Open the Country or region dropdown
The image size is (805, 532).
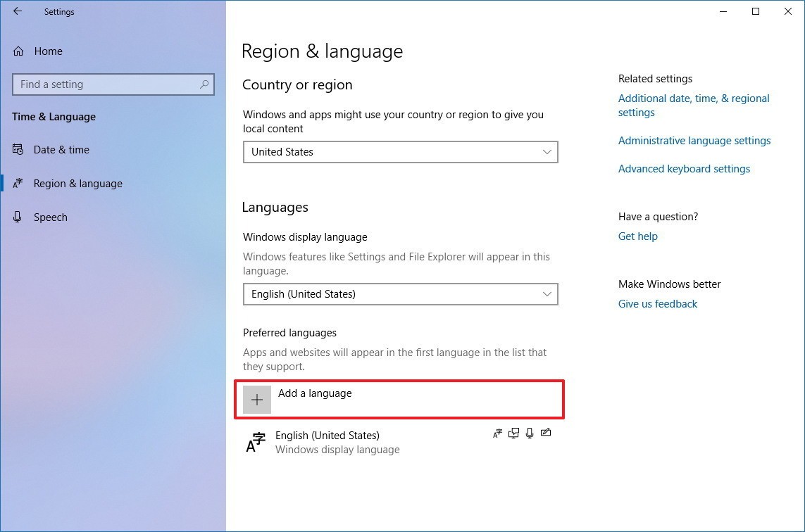[401, 152]
